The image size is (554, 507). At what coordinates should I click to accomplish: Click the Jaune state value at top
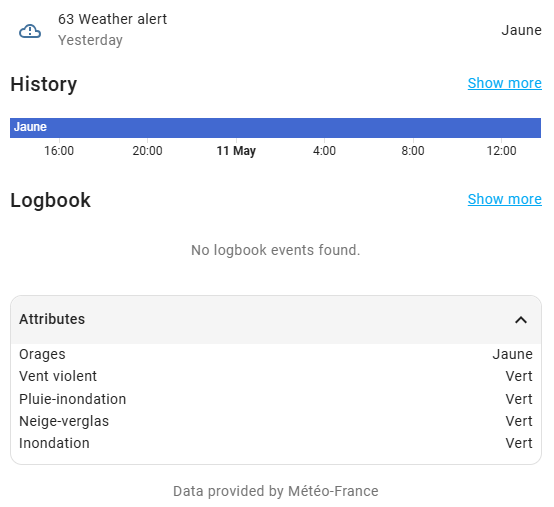(521, 30)
